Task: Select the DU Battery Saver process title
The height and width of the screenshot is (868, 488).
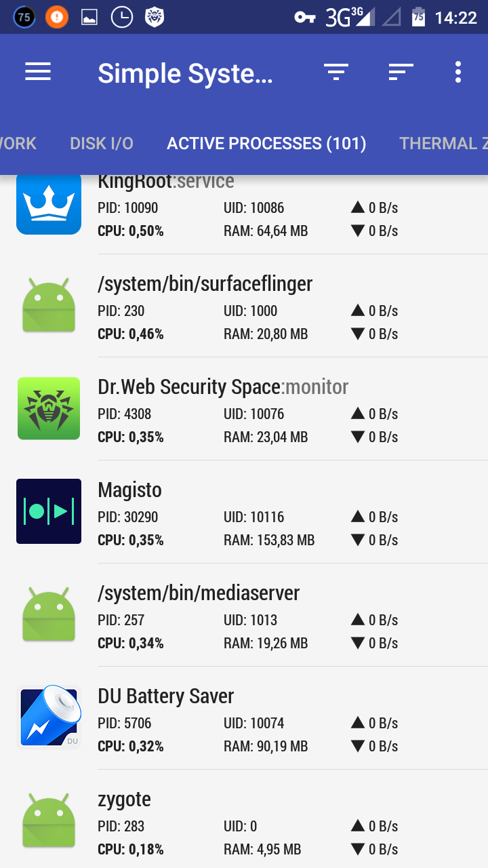Action: pyautogui.click(x=166, y=696)
